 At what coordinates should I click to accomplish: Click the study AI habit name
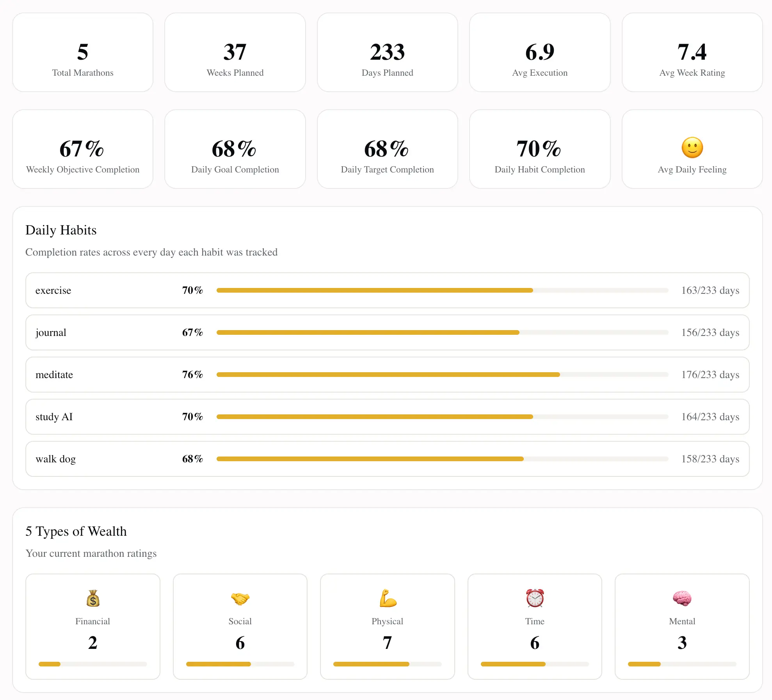pyautogui.click(x=54, y=417)
